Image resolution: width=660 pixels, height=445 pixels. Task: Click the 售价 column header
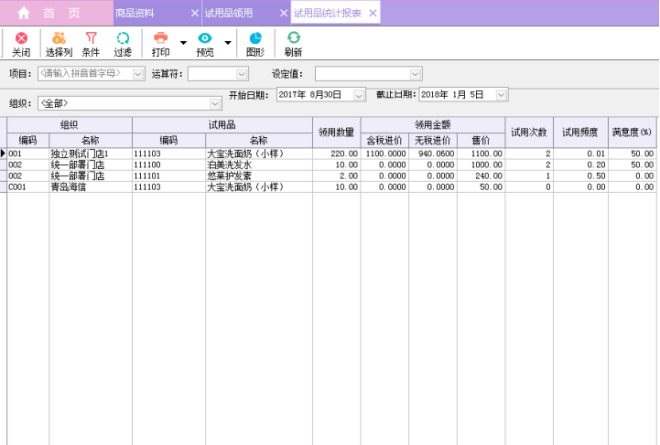481,141
